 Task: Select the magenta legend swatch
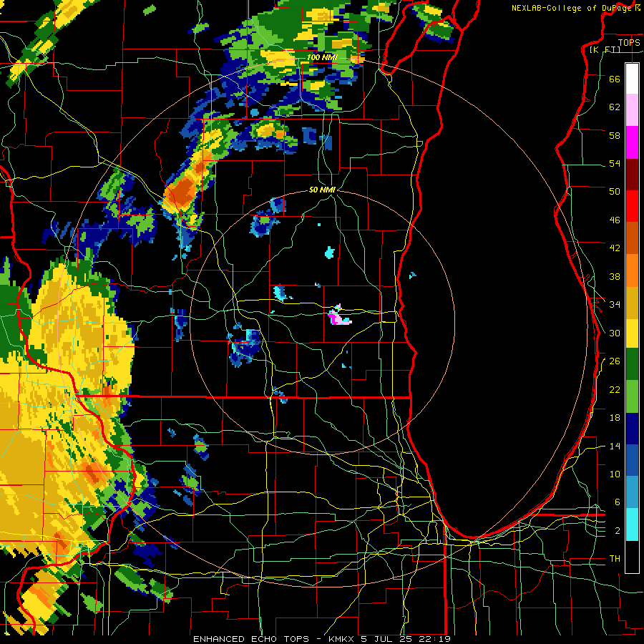pyautogui.click(x=632, y=142)
